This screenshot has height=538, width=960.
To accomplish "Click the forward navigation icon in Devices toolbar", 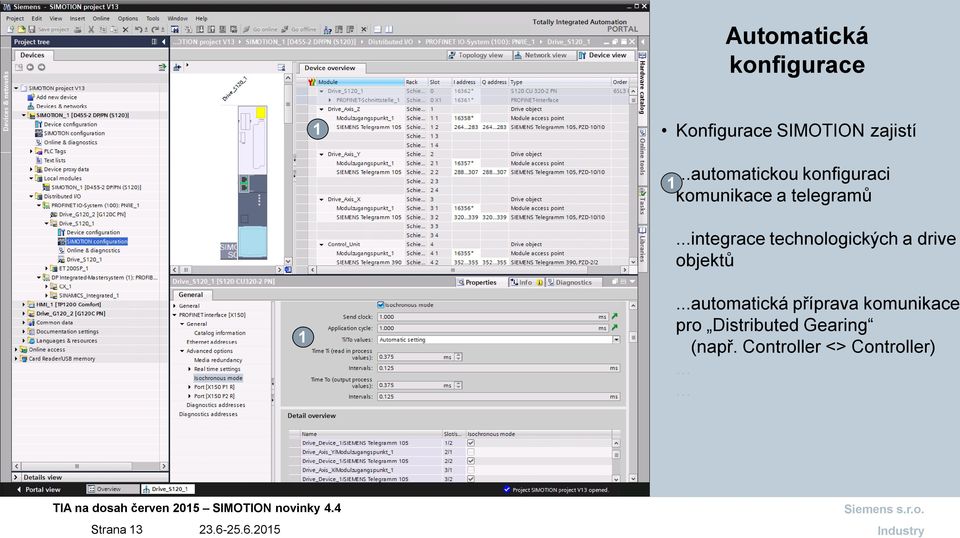I will (41, 67).
